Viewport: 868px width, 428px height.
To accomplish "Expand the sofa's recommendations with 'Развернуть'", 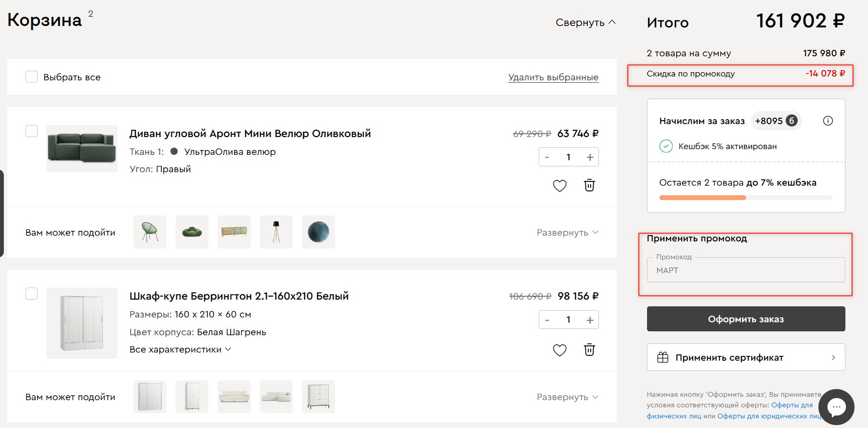I will pos(567,233).
